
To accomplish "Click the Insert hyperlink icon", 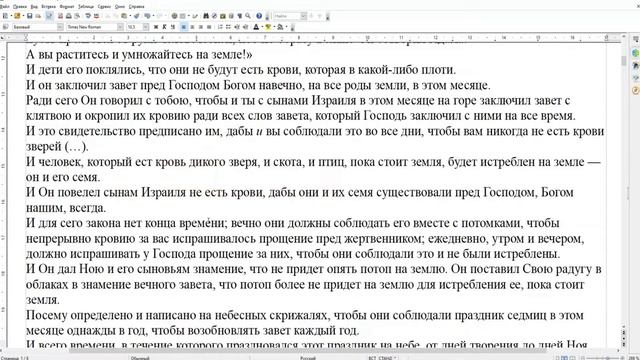I will click(x=174, y=16).
